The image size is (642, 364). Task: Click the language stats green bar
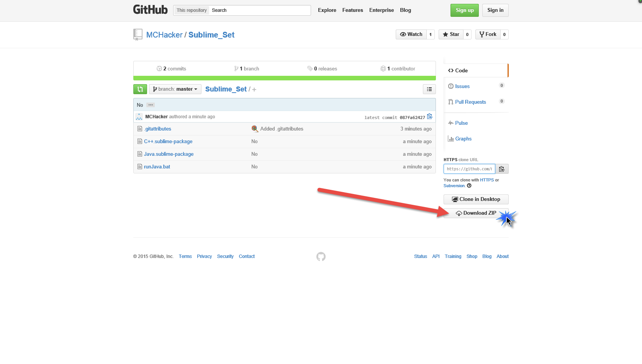pyautogui.click(x=285, y=78)
